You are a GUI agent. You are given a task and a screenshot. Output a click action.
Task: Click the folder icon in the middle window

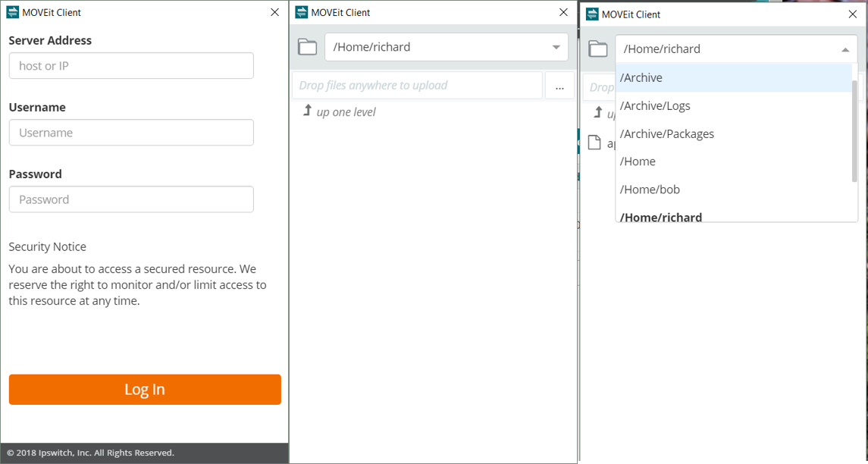pos(307,47)
